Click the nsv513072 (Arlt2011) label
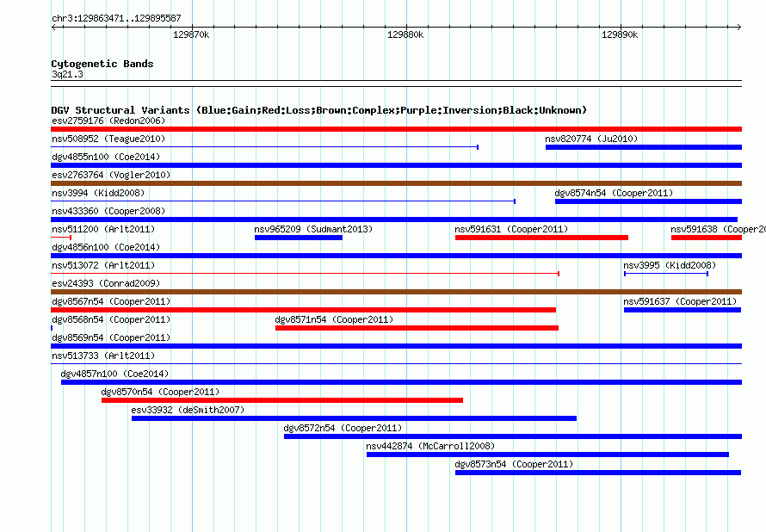The height and width of the screenshot is (532, 766). point(103,265)
